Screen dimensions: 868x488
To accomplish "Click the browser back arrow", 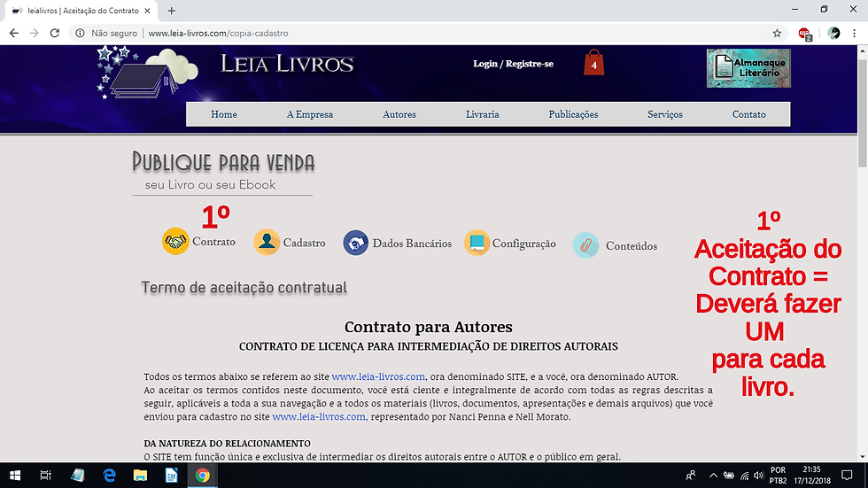I will pos(14,33).
